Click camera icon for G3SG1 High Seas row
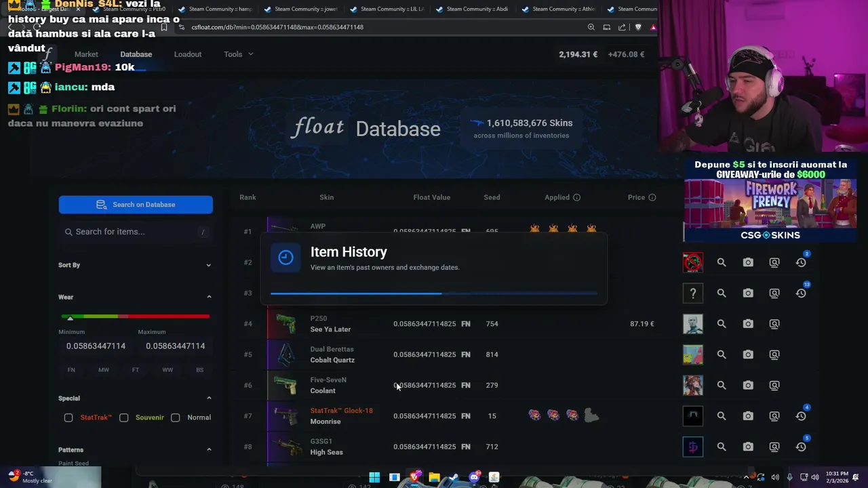This screenshot has height=488, width=868. (748, 447)
